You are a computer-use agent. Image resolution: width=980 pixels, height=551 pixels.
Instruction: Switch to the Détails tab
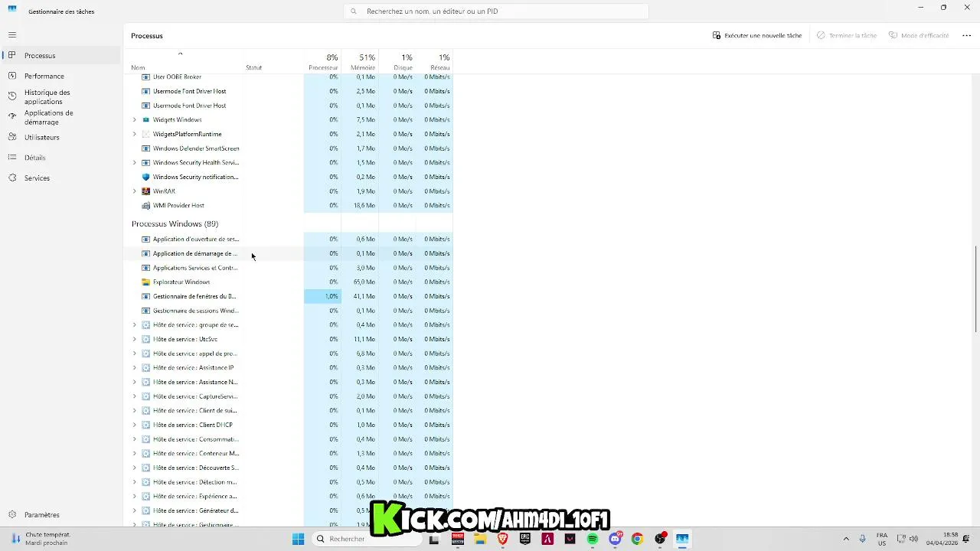coord(61,158)
